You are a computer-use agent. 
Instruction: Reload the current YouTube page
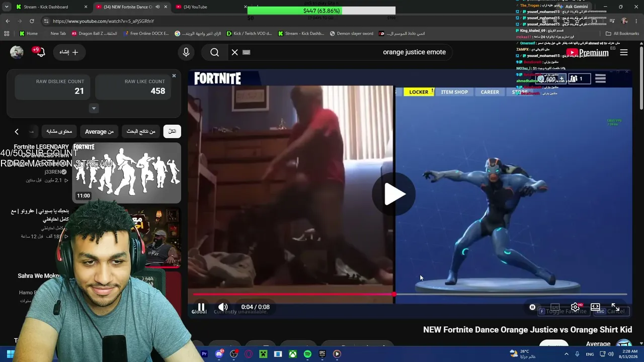click(32, 21)
